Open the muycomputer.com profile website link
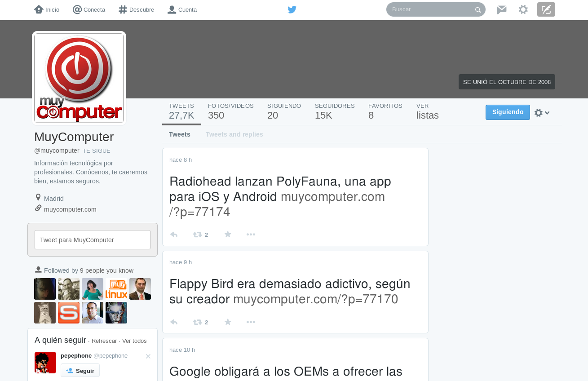The image size is (588, 381). pyautogui.click(x=70, y=209)
